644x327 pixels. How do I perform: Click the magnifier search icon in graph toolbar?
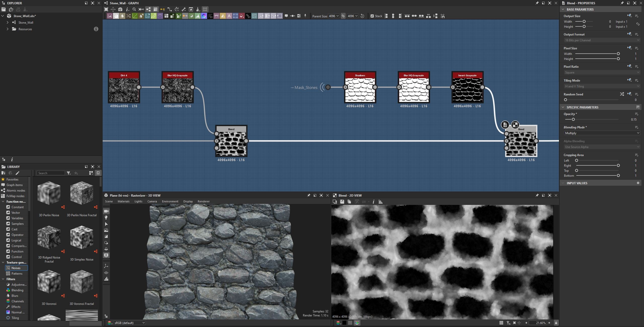point(134,9)
